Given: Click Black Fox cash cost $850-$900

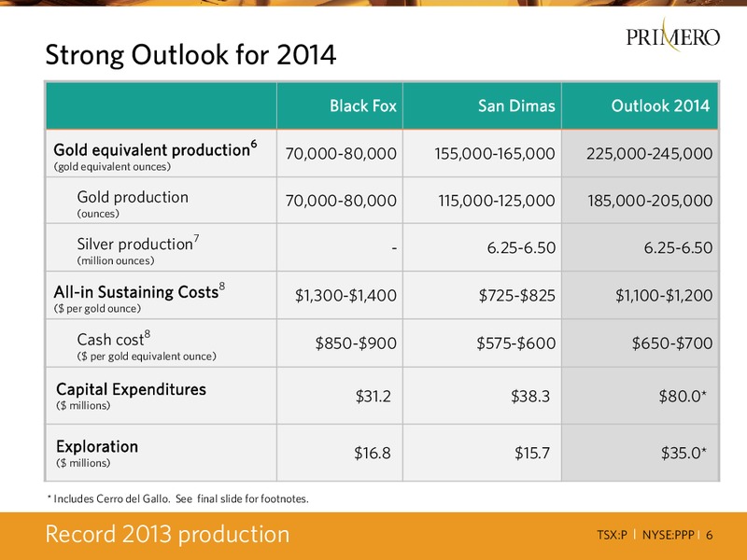Looking at the screenshot, I should click(x=356, y=343).
